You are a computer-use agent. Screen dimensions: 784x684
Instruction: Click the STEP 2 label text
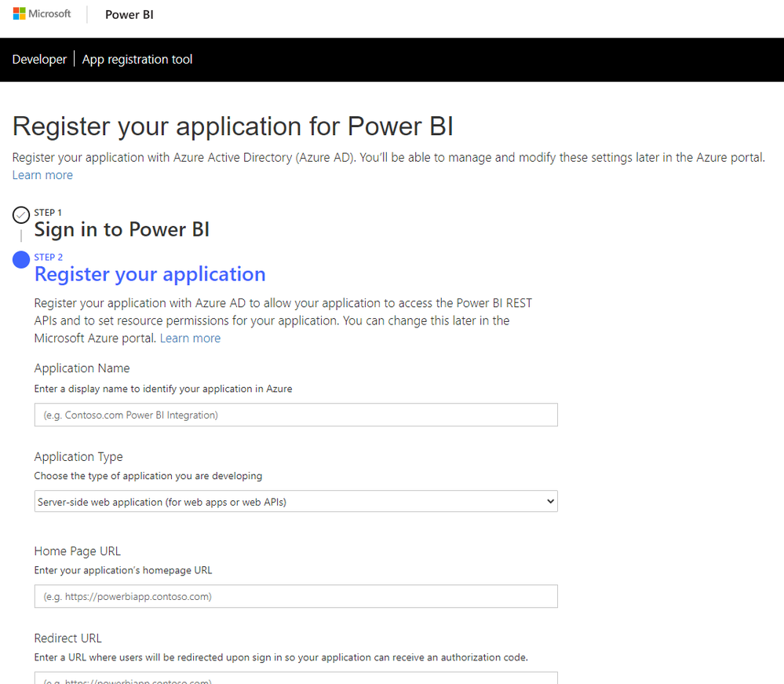[x=49, y=258]
